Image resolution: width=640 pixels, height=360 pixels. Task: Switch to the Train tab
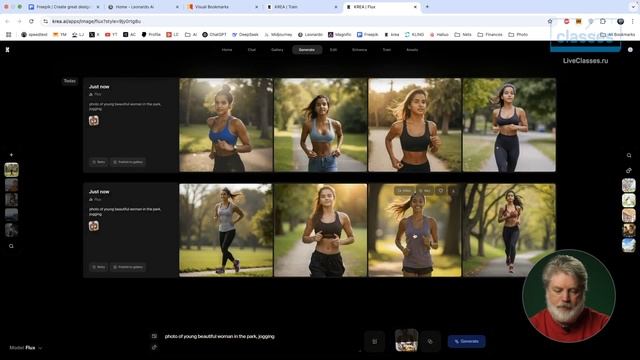tap(387, 50)
